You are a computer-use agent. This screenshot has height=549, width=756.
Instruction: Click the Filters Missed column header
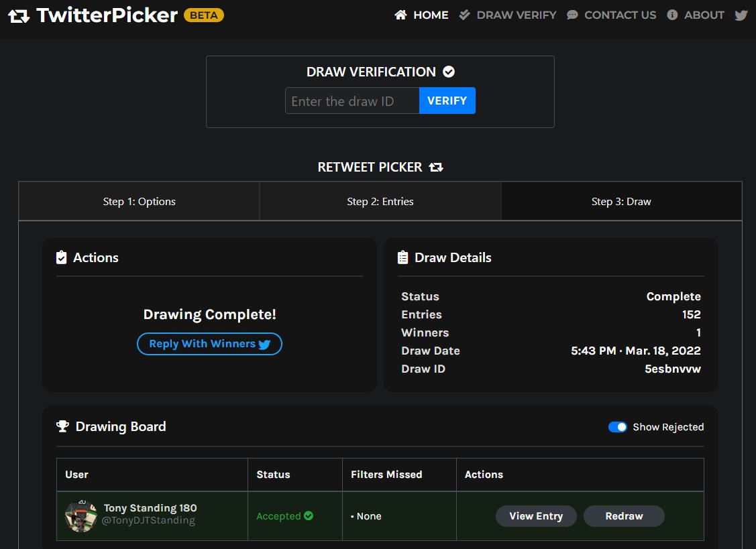point(386,475)
